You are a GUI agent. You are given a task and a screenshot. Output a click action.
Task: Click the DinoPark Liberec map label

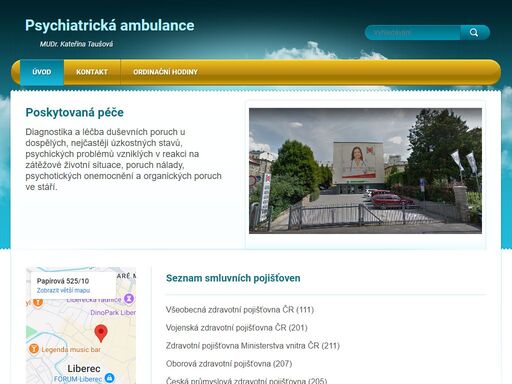click(x=113, y=312)
